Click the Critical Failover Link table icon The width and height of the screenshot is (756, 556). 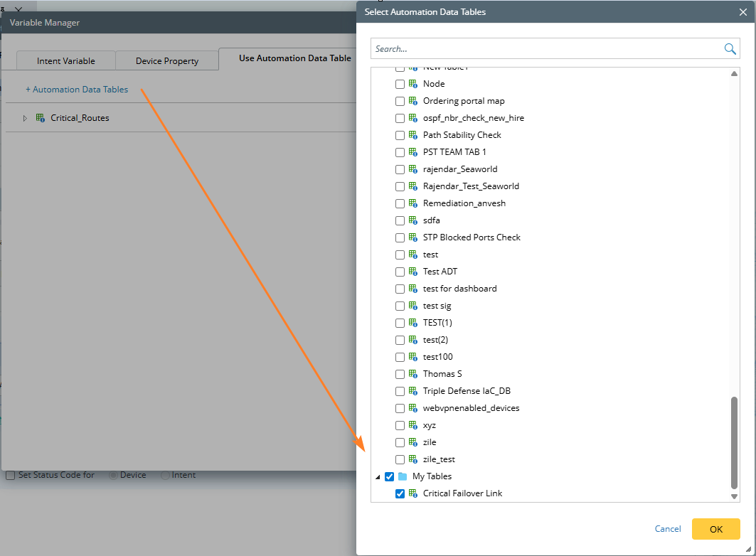click(x=413, y=493)
